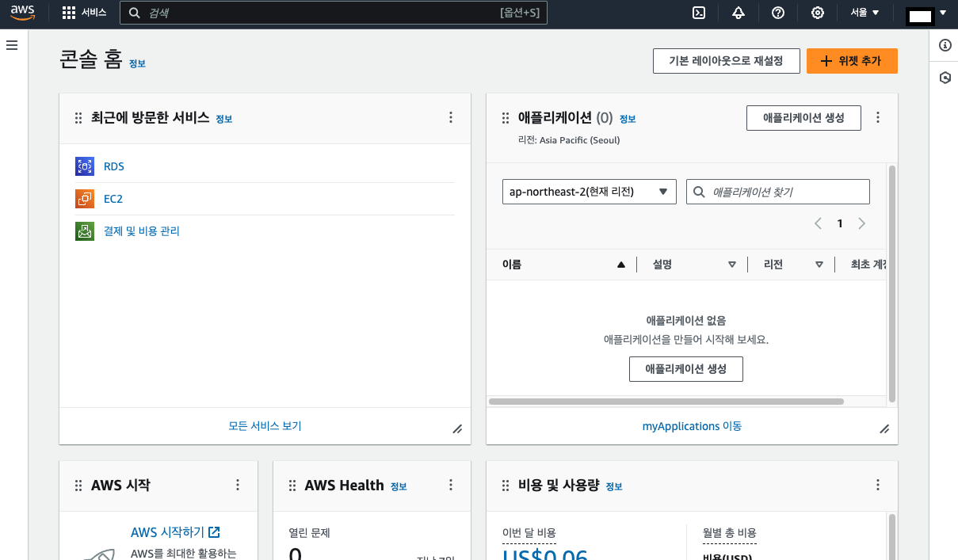
Task: Open the hexagon icon on right sidebar
Action: pyautogui.click(x=945, y=78)
